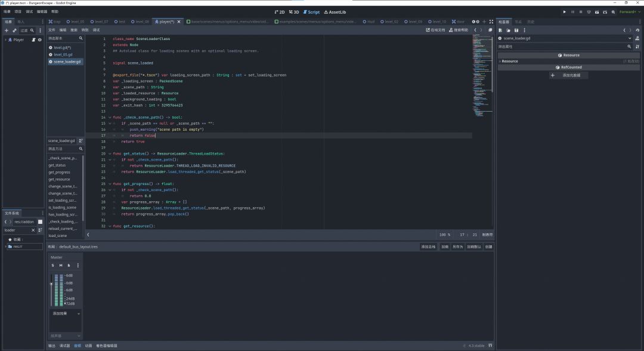Expand the Player node tree arrow
The image size is (644, 351).
tap(5, 40)
